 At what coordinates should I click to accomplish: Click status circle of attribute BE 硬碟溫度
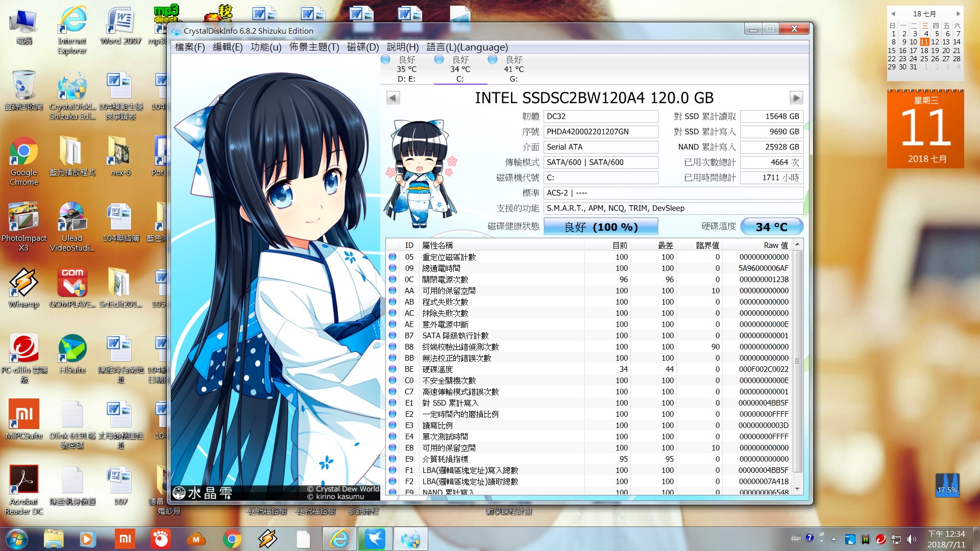tap(393, 369)
